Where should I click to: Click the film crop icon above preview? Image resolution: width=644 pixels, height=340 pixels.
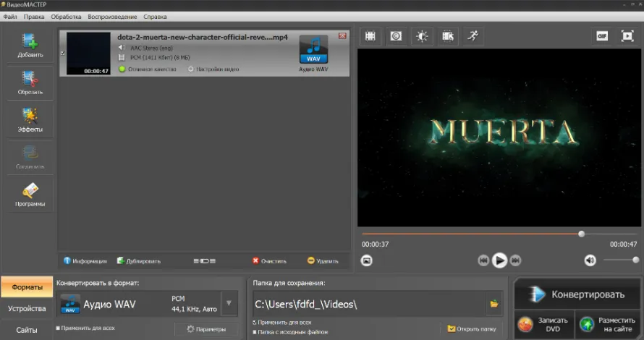(370, 36)
